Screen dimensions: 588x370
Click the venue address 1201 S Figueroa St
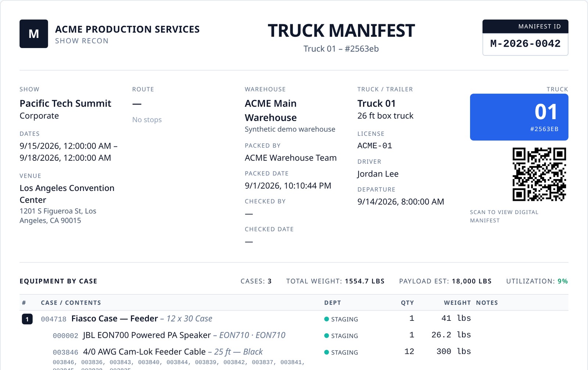[x=58, y=216]
